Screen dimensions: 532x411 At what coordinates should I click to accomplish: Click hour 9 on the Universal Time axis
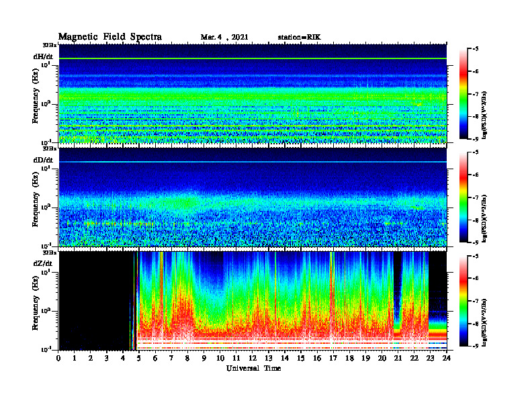pos(204,358)
